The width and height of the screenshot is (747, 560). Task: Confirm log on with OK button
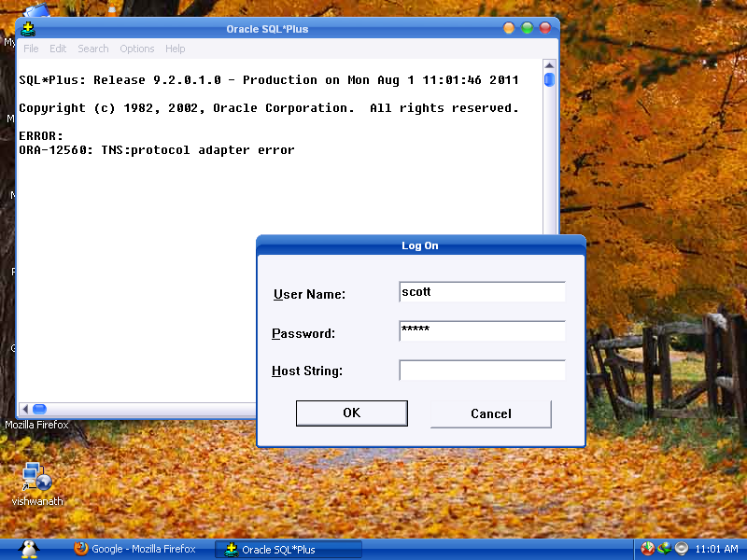tap(352, 413)
